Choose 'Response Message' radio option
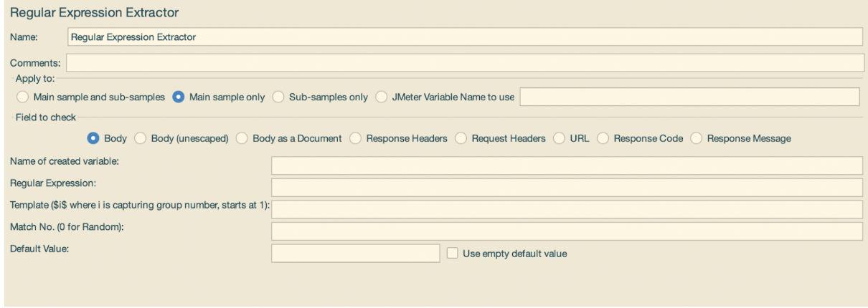868x308 pixels. 697,138
